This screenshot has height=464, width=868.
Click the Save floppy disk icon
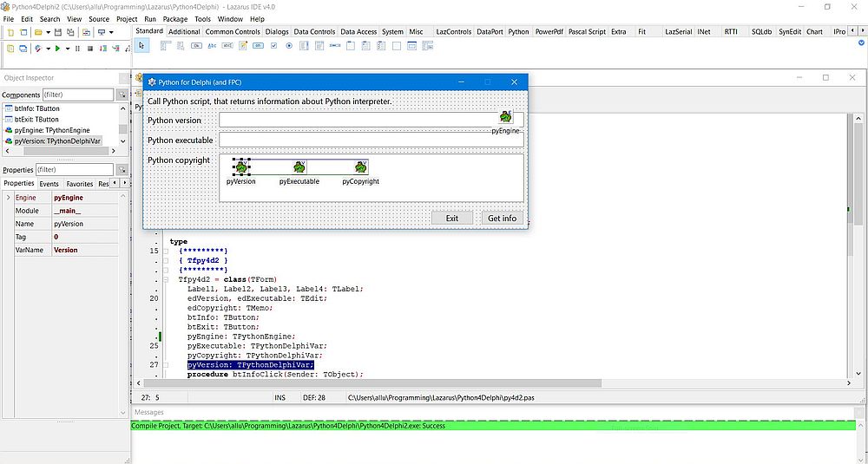[x=57, y=33]
